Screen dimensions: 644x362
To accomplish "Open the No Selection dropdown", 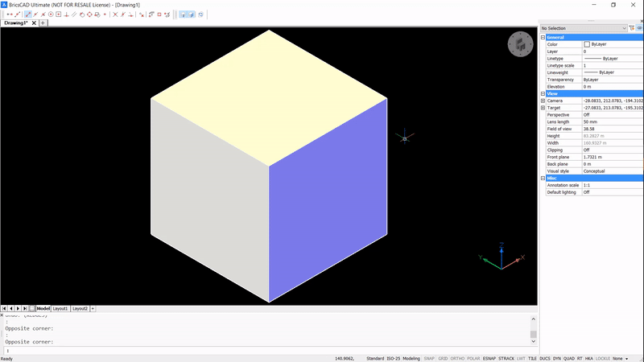I will (x=584, y=28).
